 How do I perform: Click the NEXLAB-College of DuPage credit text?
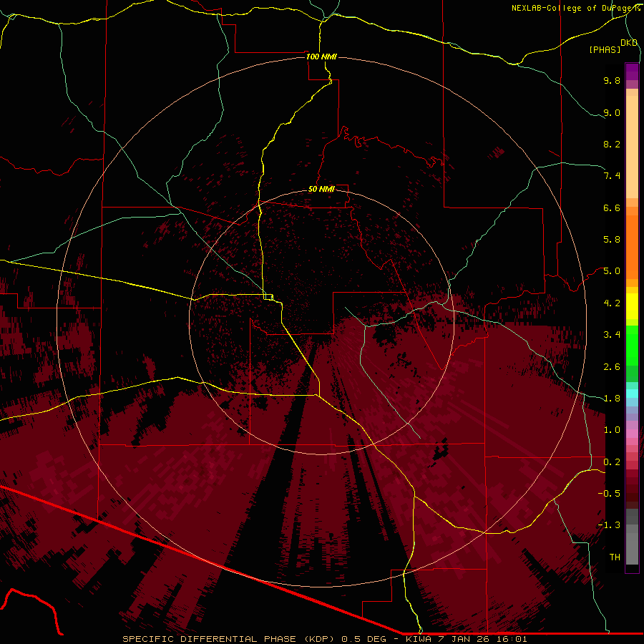[x=576, y=8]
